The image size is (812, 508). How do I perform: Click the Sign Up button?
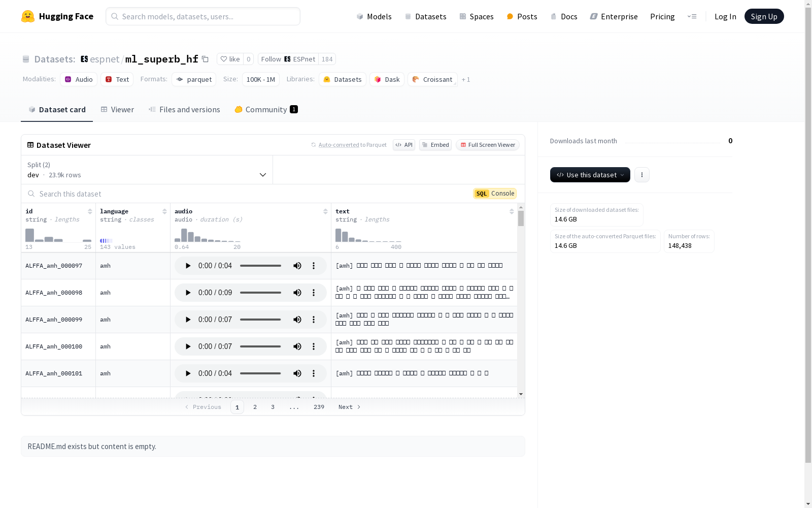tap(764, 16)
